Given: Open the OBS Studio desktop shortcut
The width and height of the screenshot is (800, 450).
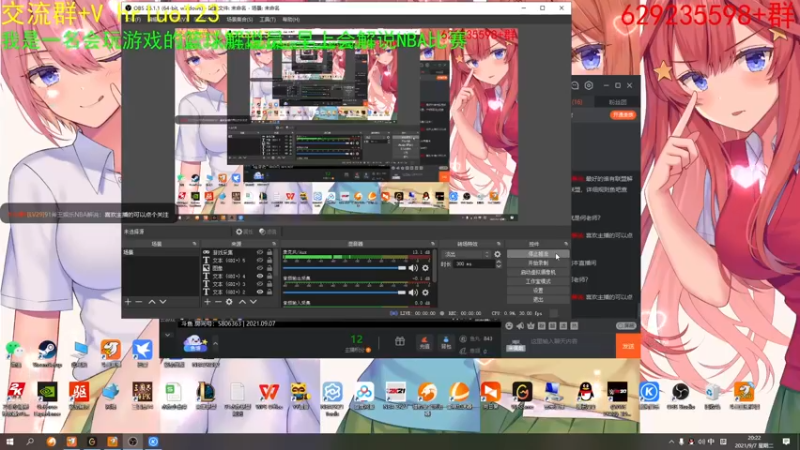Looking at the screenshot, I should pyautogui.click(x=680, y=396).
